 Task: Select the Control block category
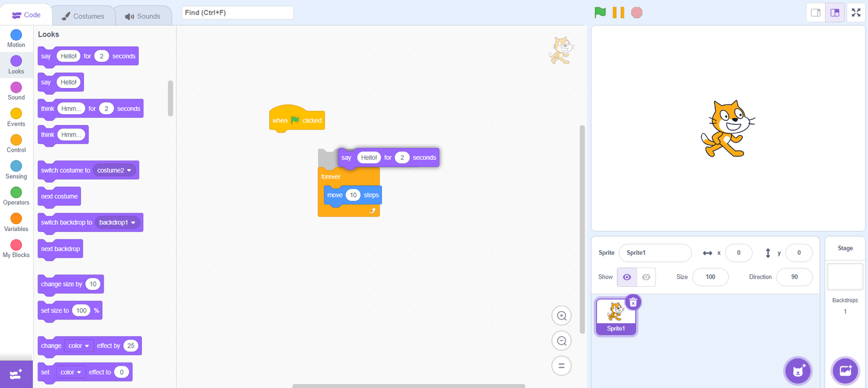click(16, 144)
